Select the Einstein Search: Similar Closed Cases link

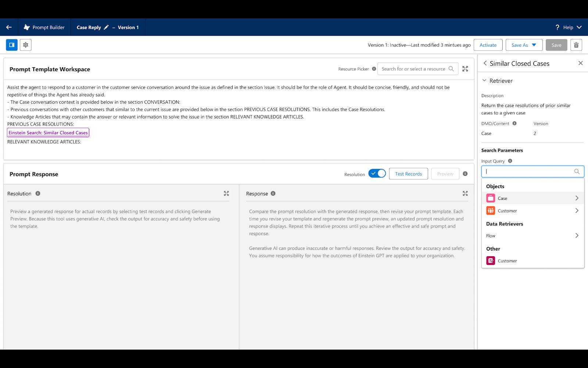click(x=48, y=132)
